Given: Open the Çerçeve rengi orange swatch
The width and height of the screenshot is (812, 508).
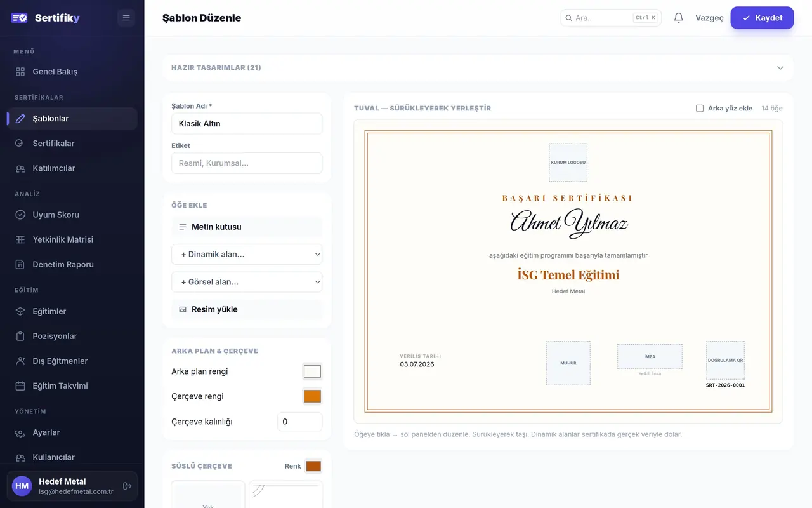Looking at the screenshot, I should 312,396.
